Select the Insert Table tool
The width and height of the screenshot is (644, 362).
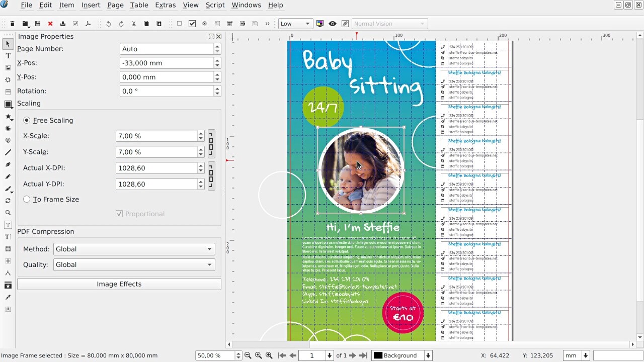[x=8, y=92]
